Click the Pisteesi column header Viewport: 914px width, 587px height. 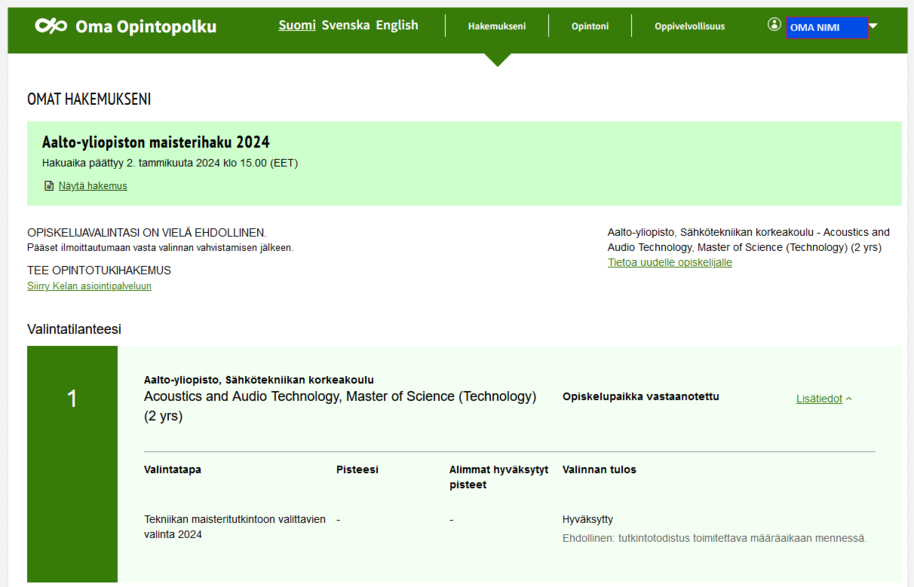(x=357, y=469)
